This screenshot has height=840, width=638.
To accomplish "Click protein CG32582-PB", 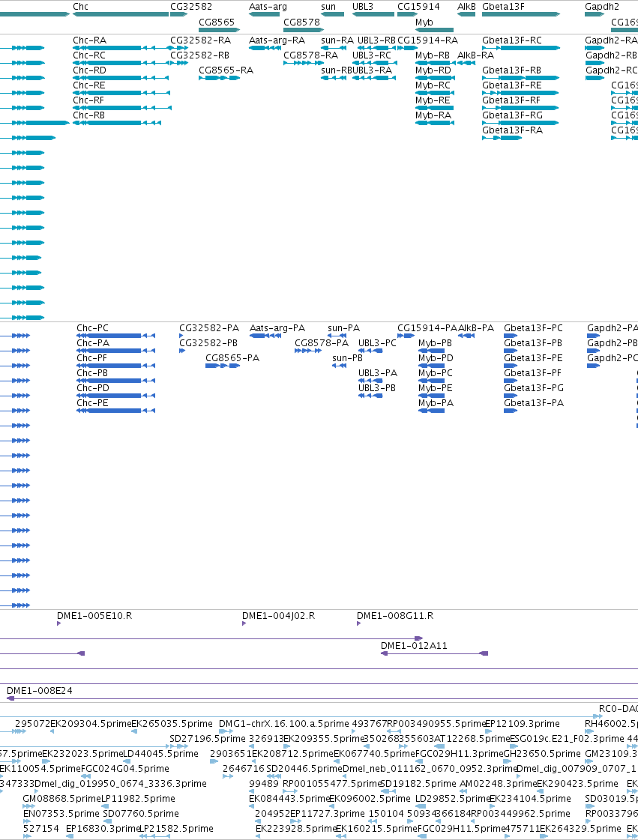I will tap(208, 343).
